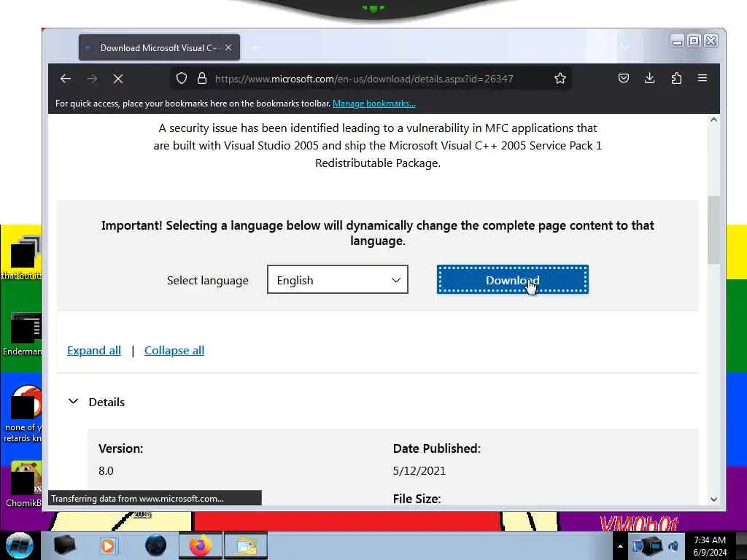Show hidden tray icons arrow
Image resolution: width=747 pixels, height=560 pixels.
(620, 546)
